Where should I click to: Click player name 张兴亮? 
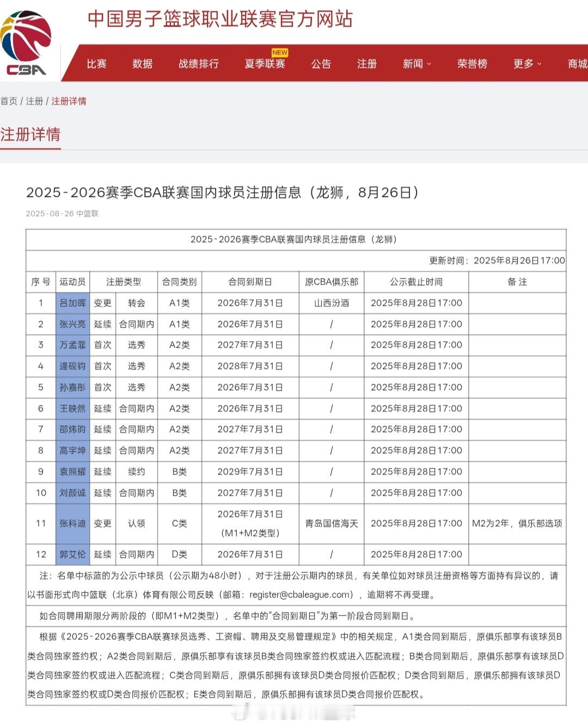tap(72, 324)
